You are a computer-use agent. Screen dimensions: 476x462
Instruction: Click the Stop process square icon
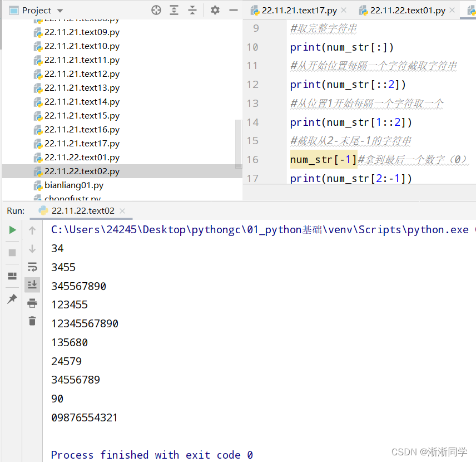point(12,253)
